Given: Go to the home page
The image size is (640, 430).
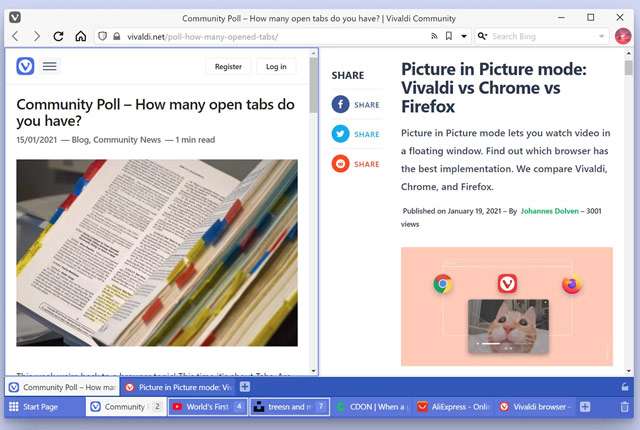Looking at the screenshot, I should (80, 36).
